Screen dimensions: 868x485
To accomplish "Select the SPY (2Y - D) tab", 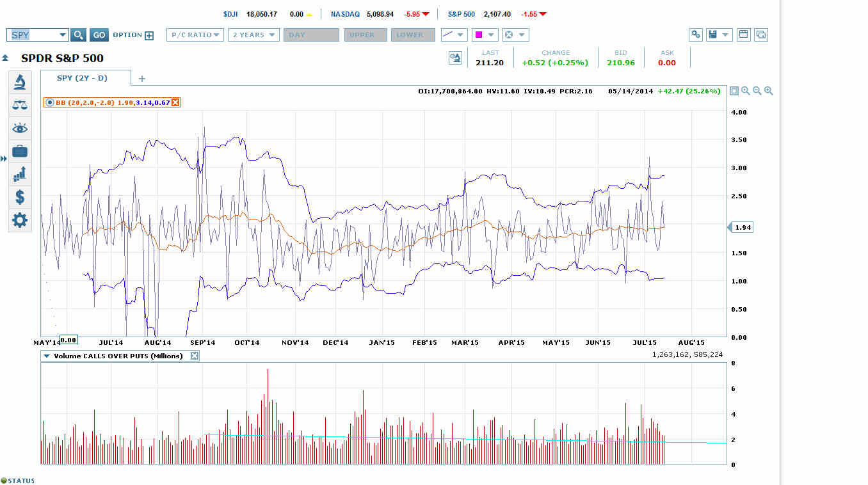I will point(85,78).
